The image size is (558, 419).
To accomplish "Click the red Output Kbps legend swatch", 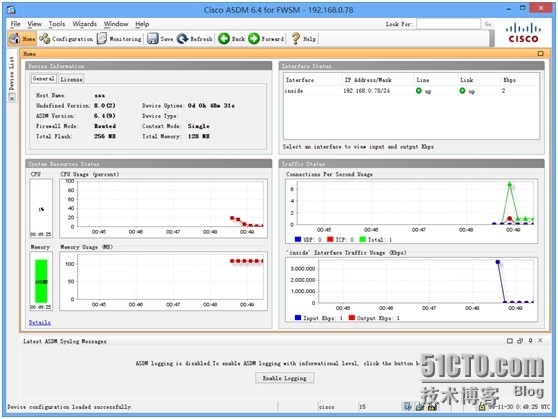I will click(x=352, y=318).
